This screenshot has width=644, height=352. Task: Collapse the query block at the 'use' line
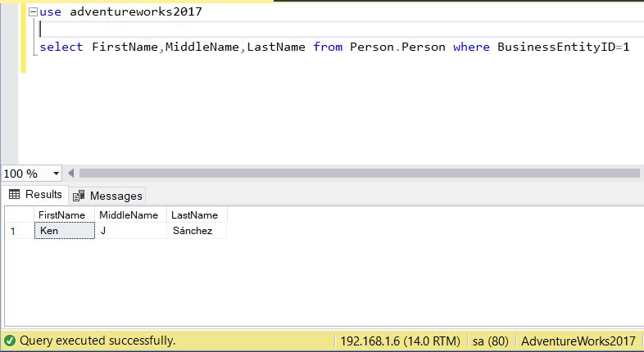click(32, 12)
